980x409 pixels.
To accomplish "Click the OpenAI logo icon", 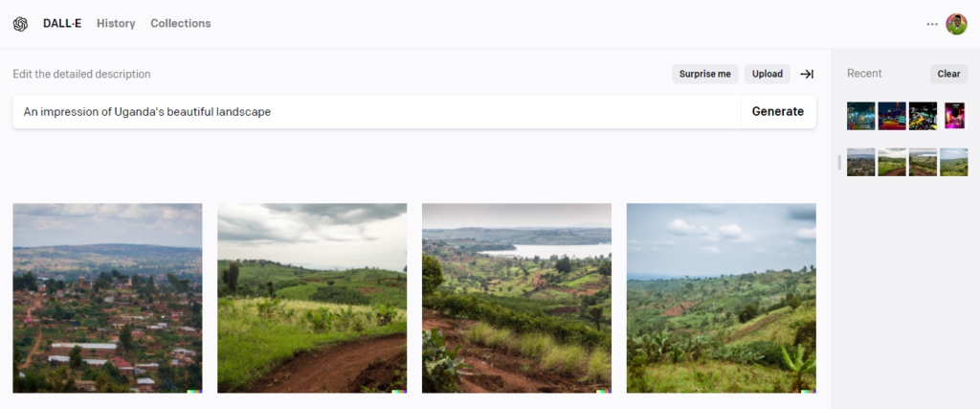I will click(21, 24).
